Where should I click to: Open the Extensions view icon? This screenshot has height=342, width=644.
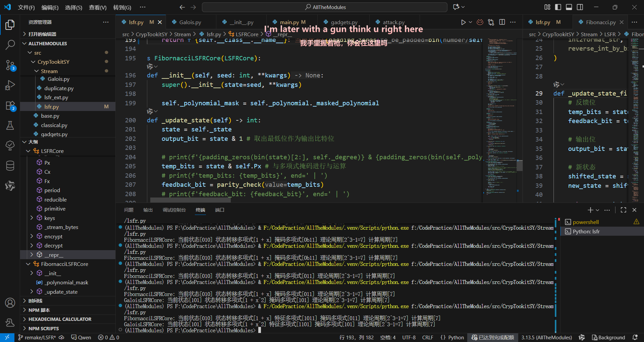10,106
